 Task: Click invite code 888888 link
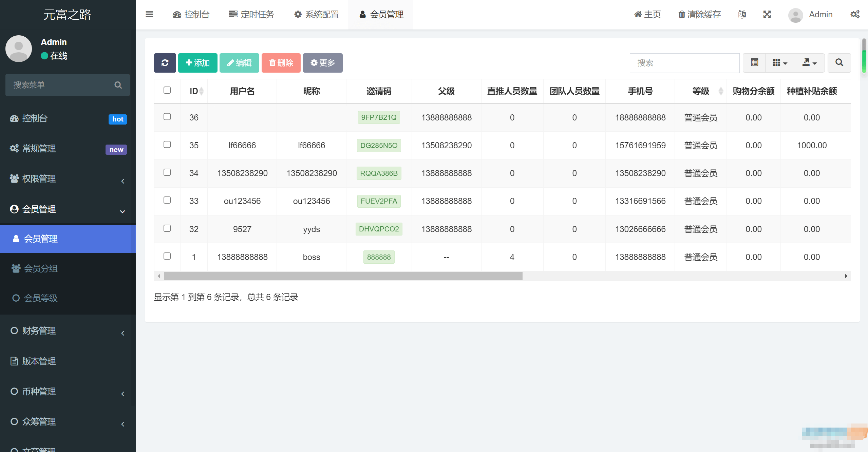[379, 257]
